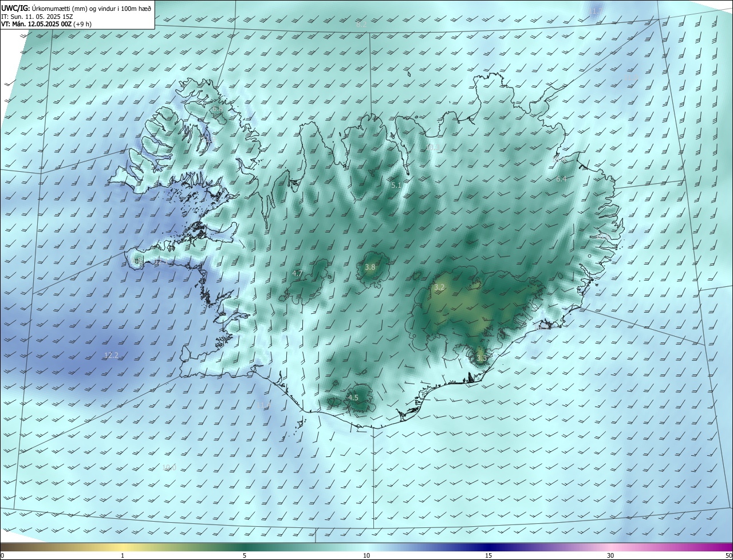Click the 3.8 value label on the central glacier

[x=370, y=267]
